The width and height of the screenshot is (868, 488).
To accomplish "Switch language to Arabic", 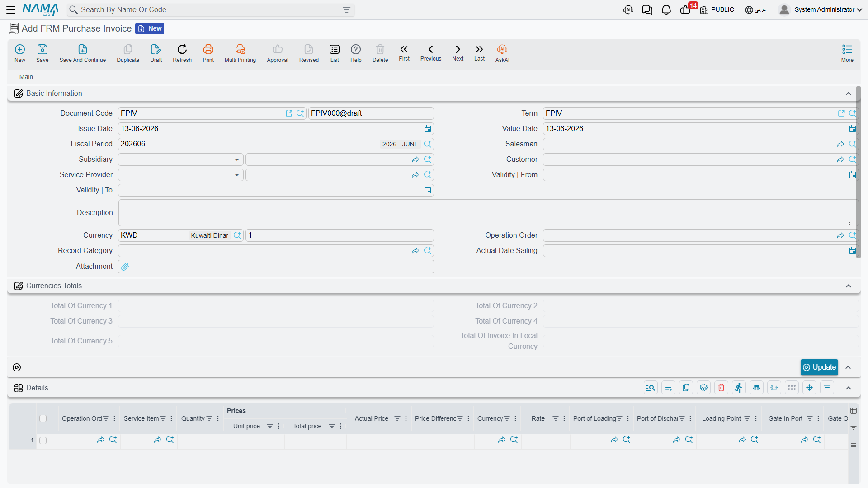I will [x=756, y=9].
